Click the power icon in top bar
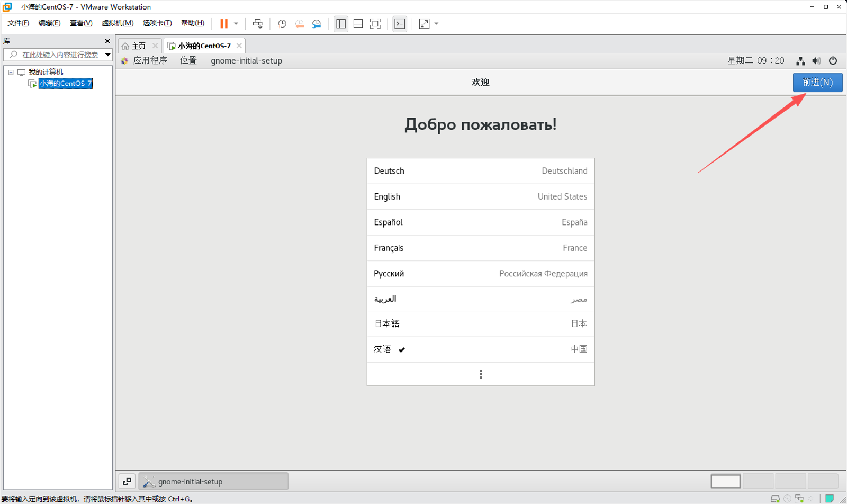 click(x=833, y=61)
